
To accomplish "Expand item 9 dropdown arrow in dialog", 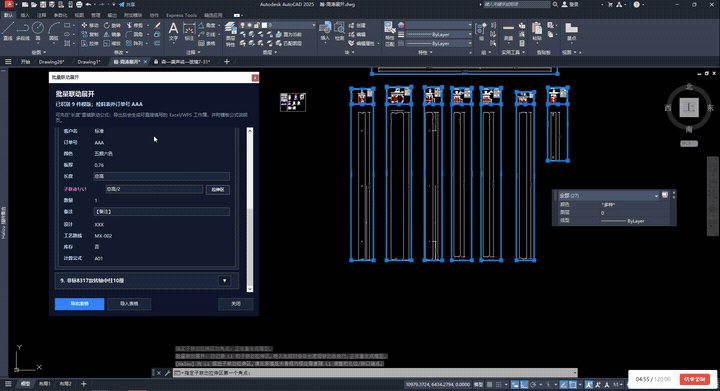I will coord(225,280).
